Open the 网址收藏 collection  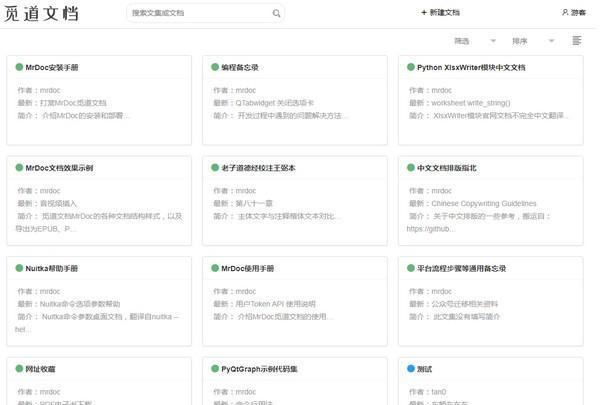point(40,369)
